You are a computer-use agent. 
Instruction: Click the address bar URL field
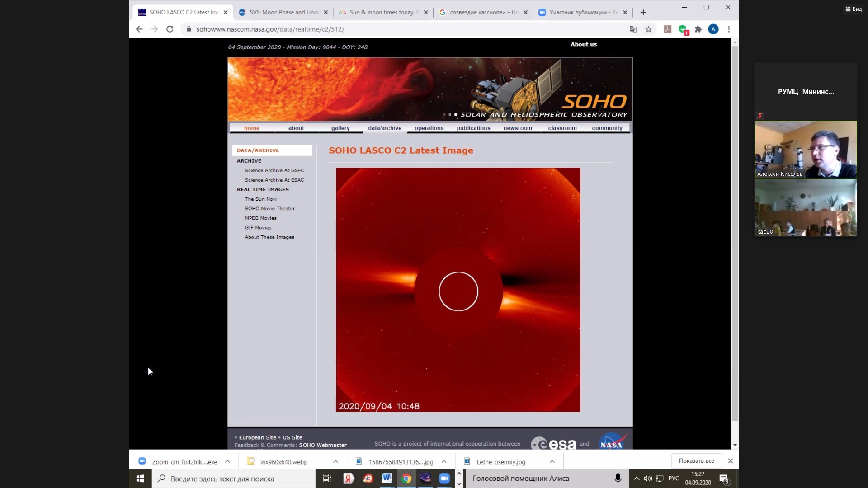coord(407,29)
